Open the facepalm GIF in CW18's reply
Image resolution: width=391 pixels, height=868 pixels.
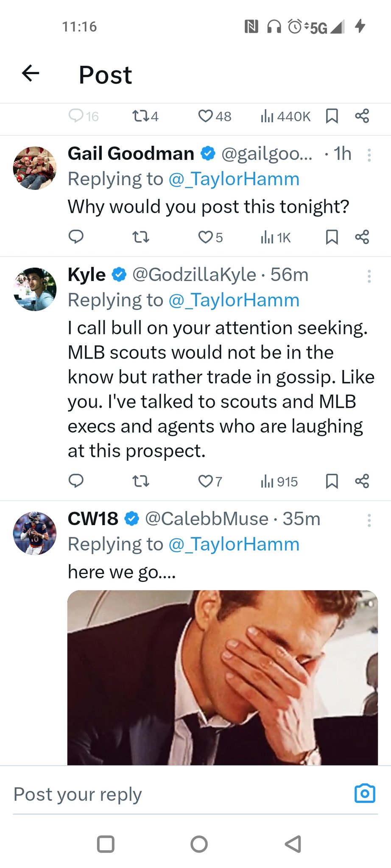pyautogui.click(x=223, y=677)
